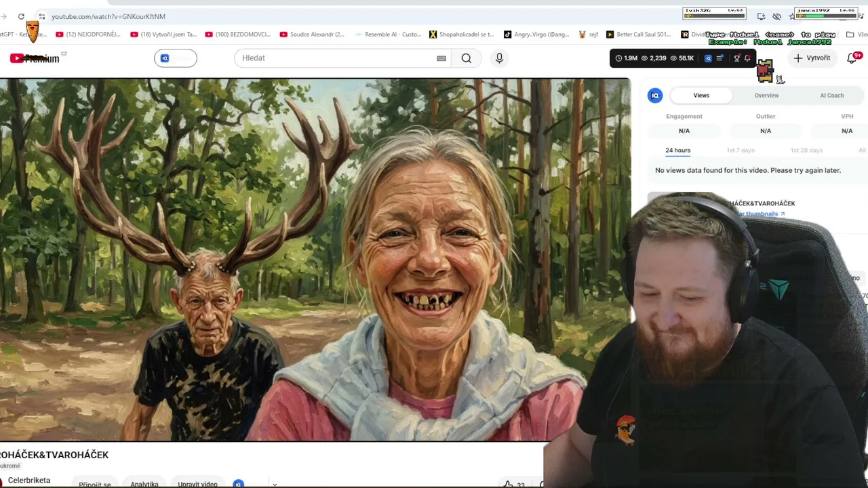Switch to the AI Coach tab
This screenshot has height=488, width=868.
click(x=832, y=96)
